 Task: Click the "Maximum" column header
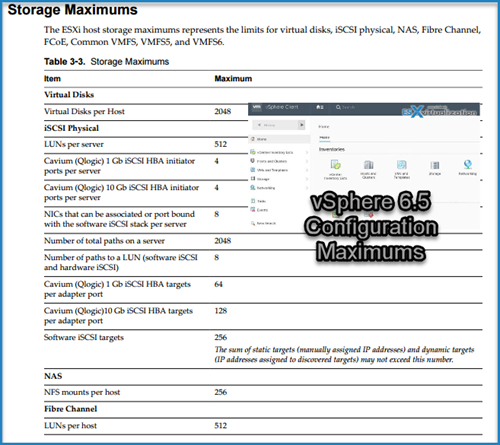[x=233, y=79]
